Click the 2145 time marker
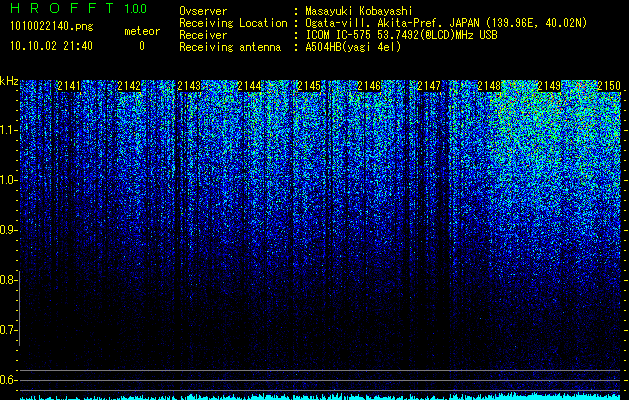The image size is (629, 400). pos(309,86)
